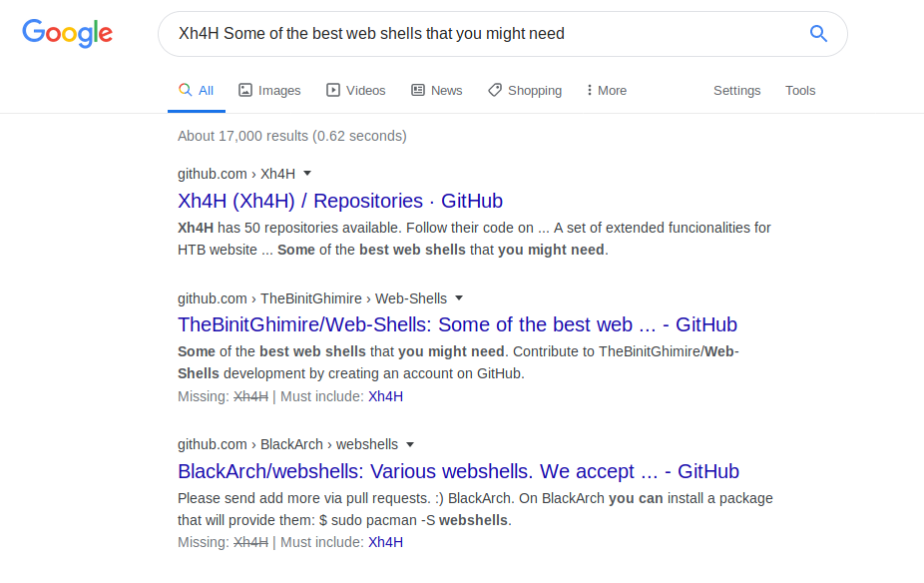Open the Google logo homepage
This screenshot has width=924, height=583.
pyautogui.click(x=67, y=33)
